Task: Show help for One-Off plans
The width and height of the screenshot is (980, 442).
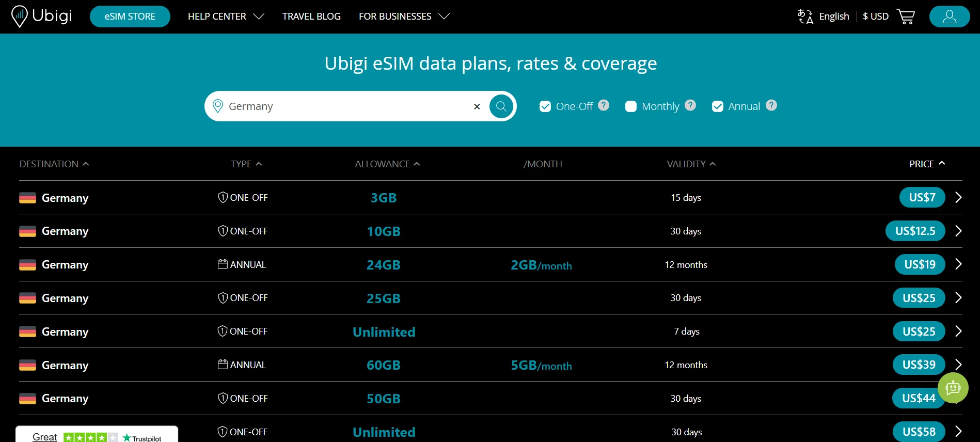Action: [x=604, y=105]
